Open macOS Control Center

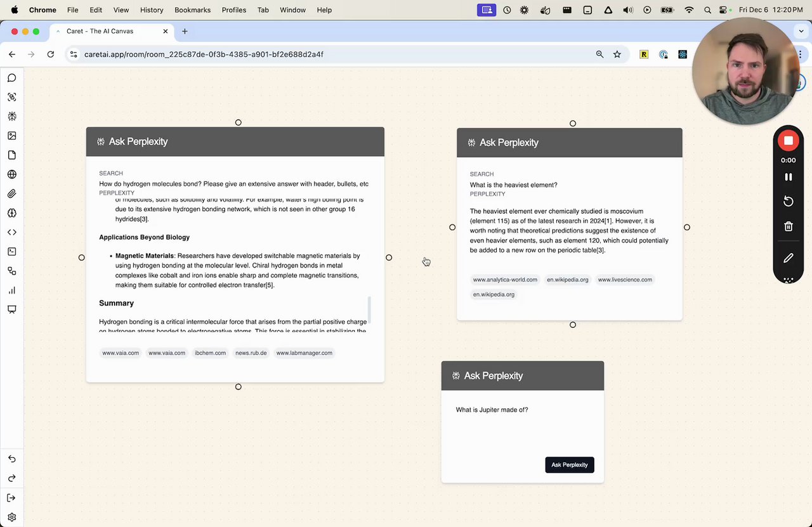click(x=724, y=10)
